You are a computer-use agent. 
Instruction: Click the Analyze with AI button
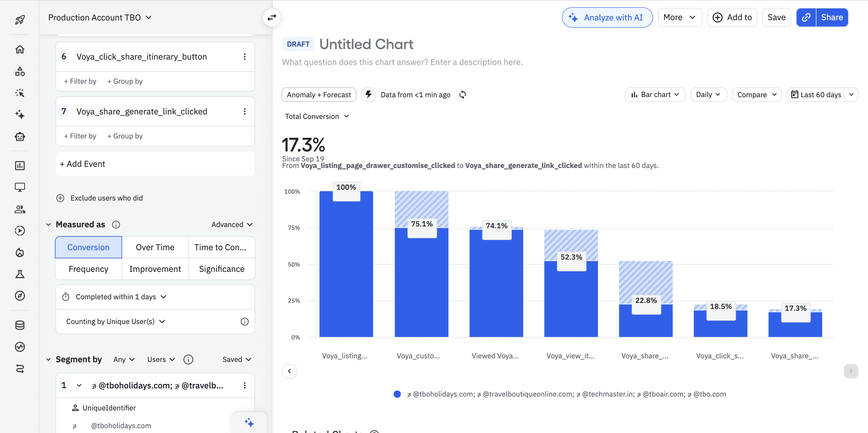click(607, 17)
